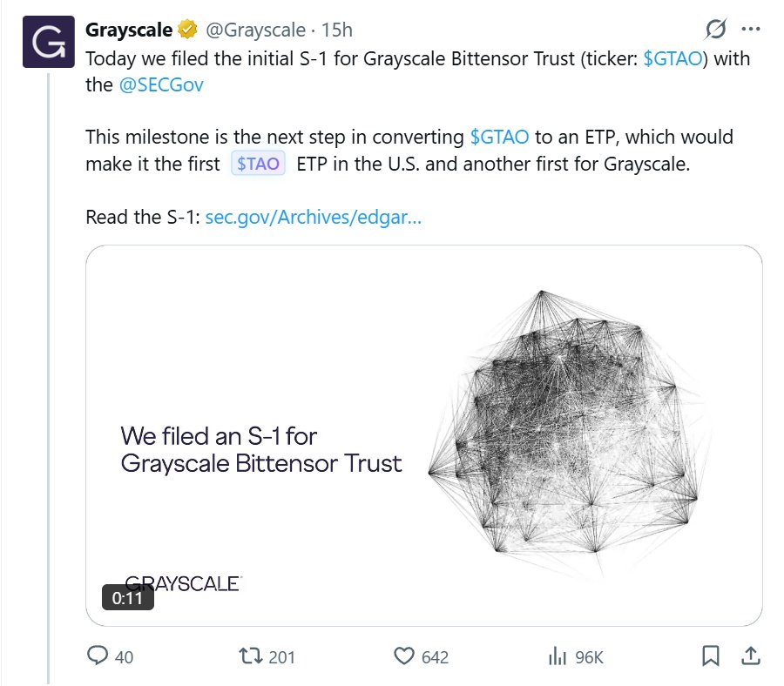Click the highlighted $TAO tag
The height and width of the screenshot is (686, 784).
pos(259,164)
